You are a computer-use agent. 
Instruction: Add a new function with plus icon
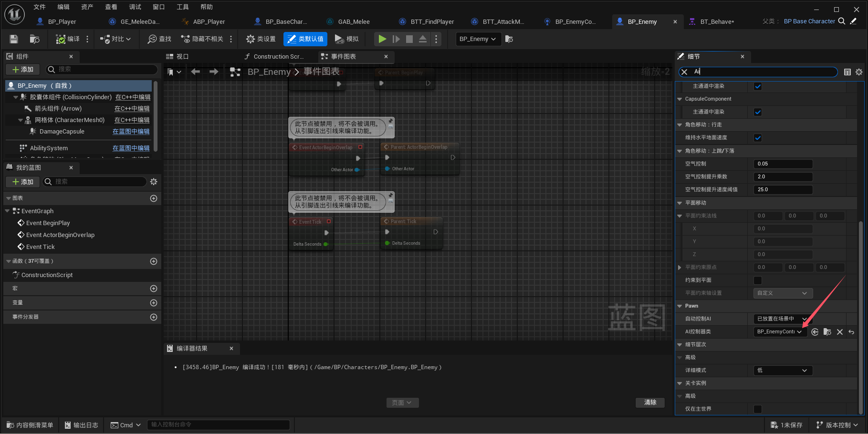tap(154, 261)
